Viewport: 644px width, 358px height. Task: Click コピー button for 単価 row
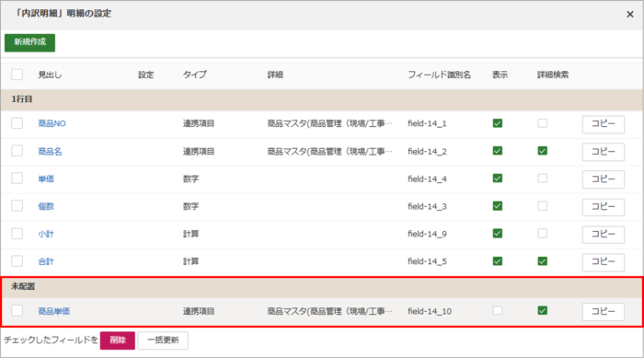coord(603,179)
